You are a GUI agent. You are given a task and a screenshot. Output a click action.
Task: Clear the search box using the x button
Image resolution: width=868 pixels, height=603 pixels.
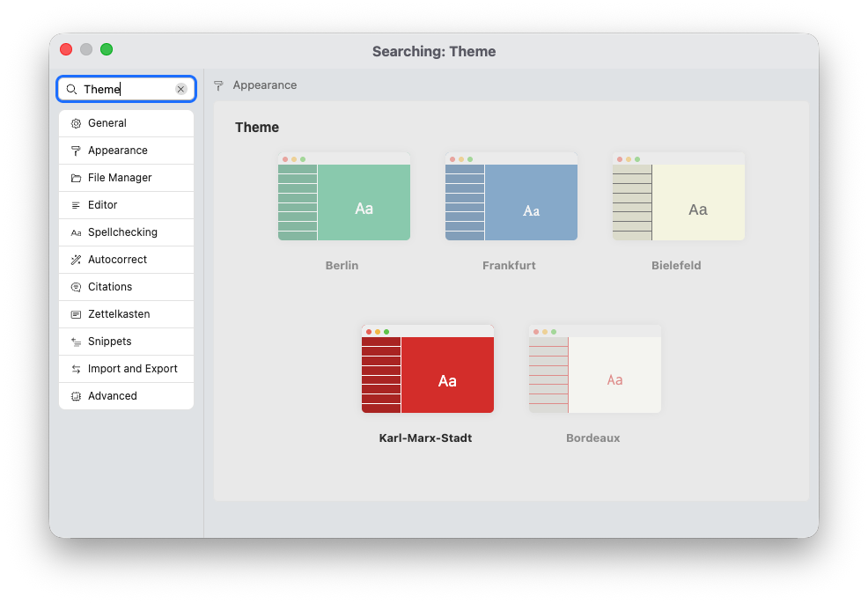[x=181, y=89]
